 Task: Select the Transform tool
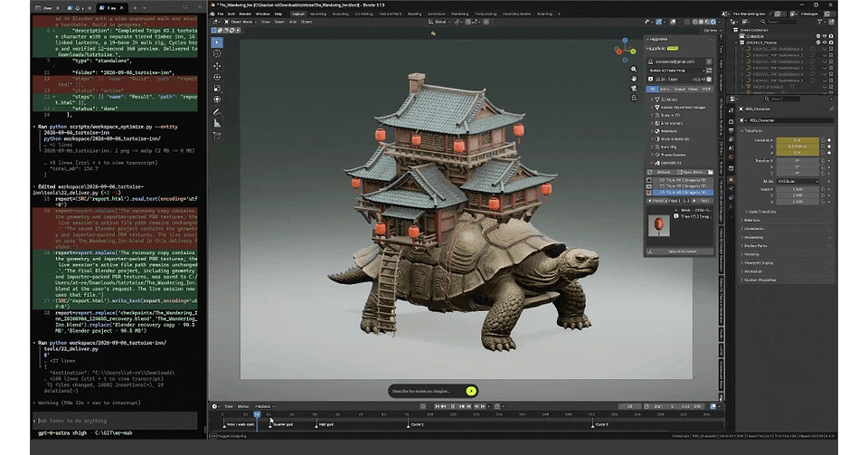[217, 100]
